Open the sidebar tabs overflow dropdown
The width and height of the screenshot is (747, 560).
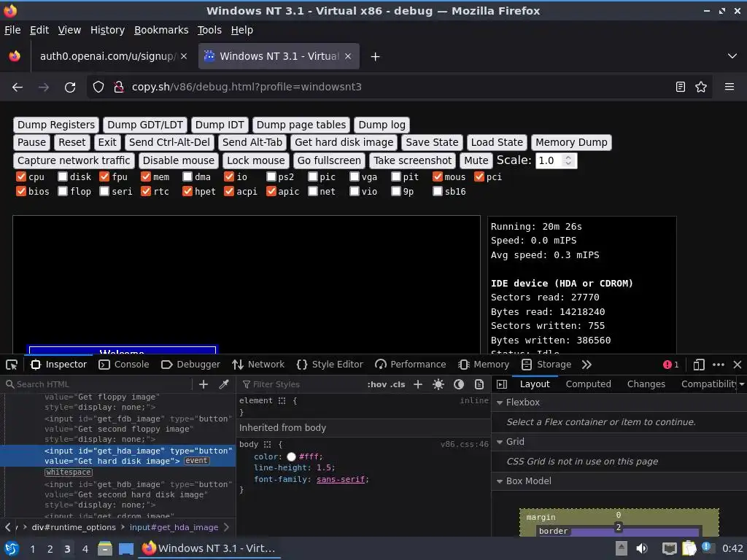tap(742, 384)
